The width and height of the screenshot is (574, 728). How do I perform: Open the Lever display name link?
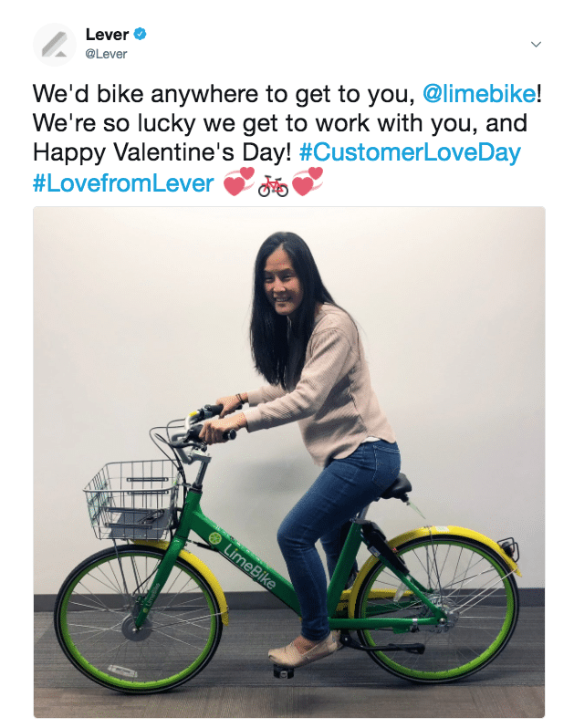coord(107,35)
